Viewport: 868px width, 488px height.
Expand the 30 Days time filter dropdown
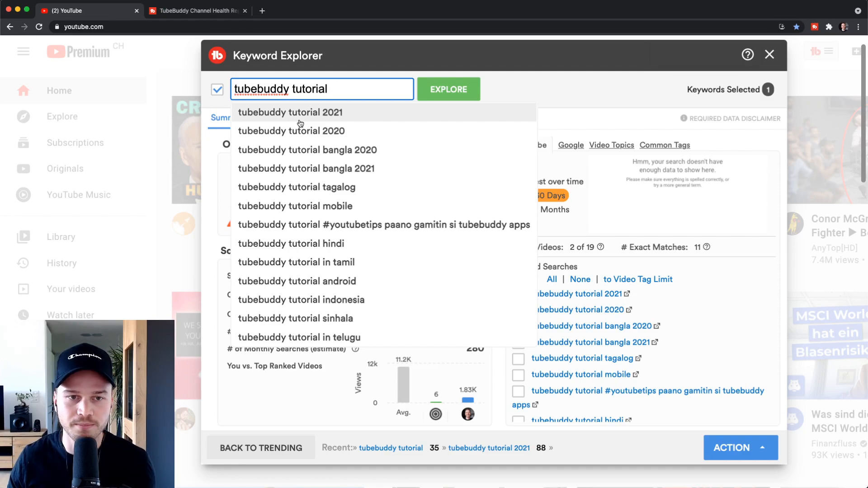coord(548,196)
